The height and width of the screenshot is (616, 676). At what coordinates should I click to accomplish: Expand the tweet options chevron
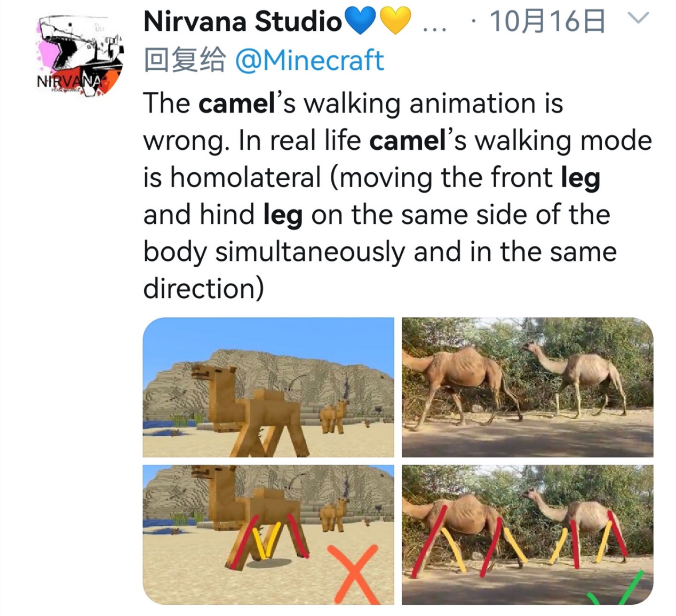[x=638, y=19]
